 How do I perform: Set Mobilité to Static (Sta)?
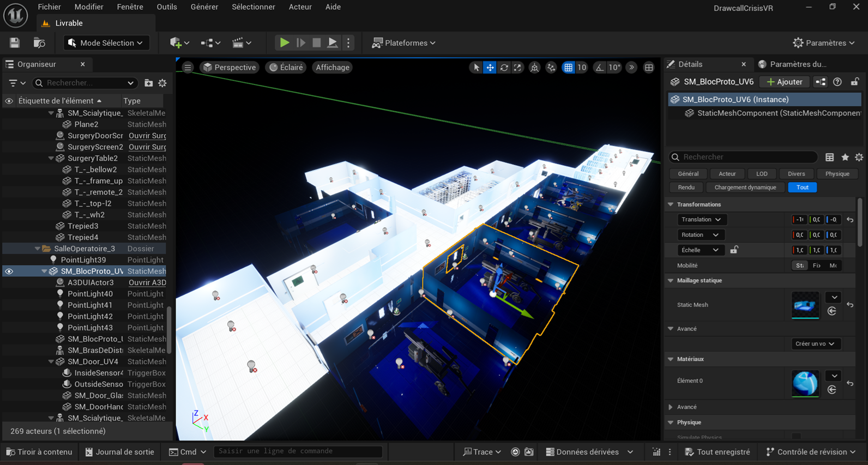tap(800, 265)
